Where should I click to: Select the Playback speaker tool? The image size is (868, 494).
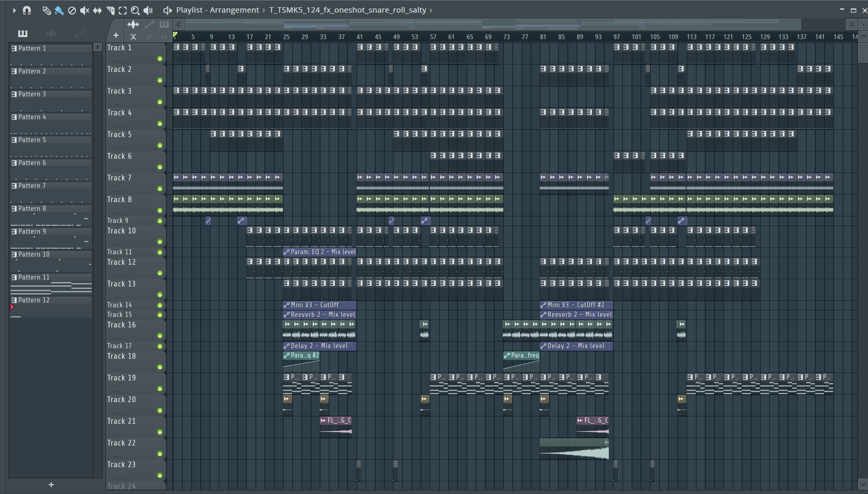click(x=148, y=11)
